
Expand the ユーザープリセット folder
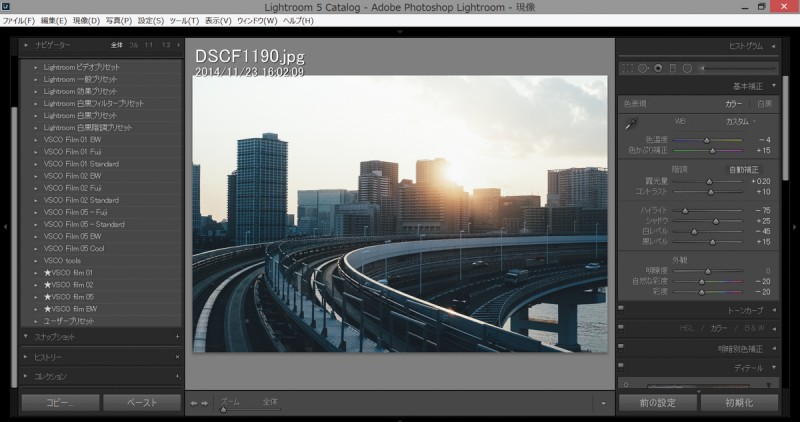36,321
